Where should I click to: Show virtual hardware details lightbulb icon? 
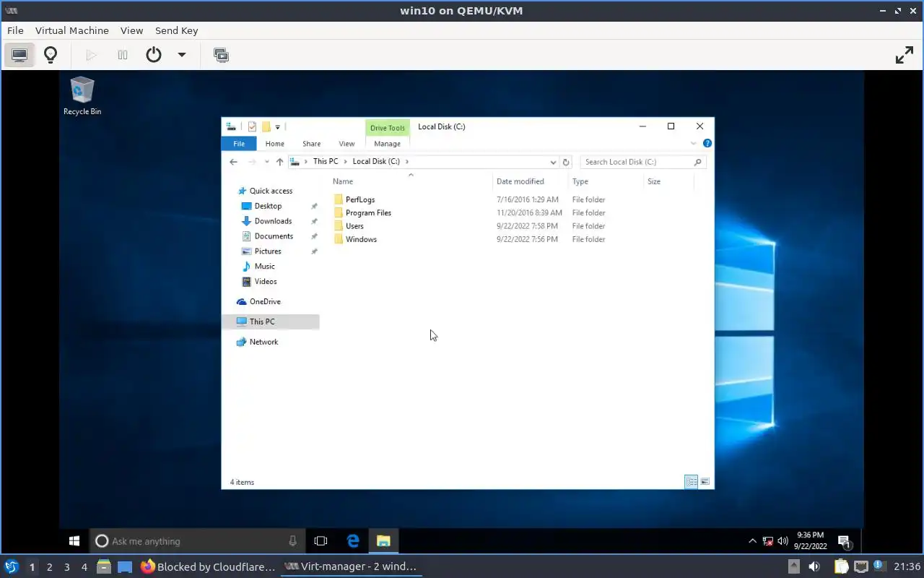point(51,55)
